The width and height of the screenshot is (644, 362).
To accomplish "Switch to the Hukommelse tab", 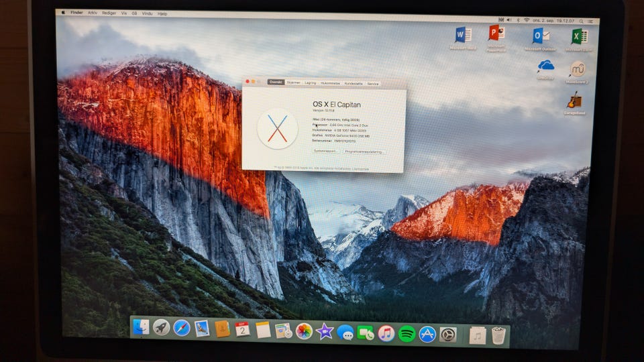I will pyautogui.click(x=330, y=83).
